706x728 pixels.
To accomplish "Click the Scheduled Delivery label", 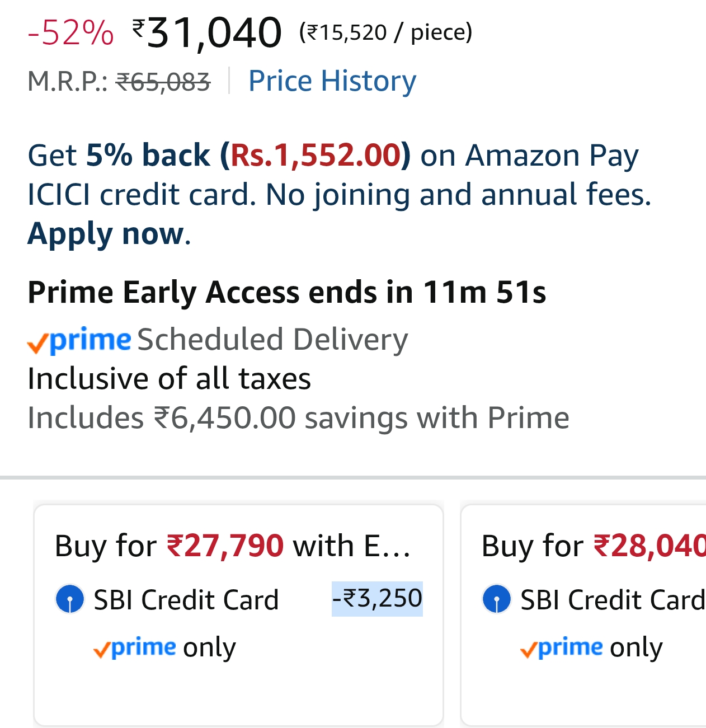I will [x=272, y=340].
